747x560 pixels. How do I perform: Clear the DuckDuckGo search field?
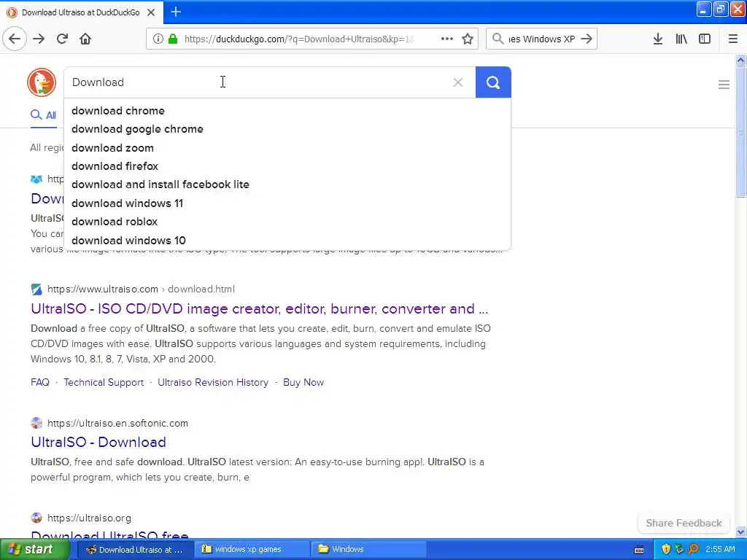coord(458,82)
